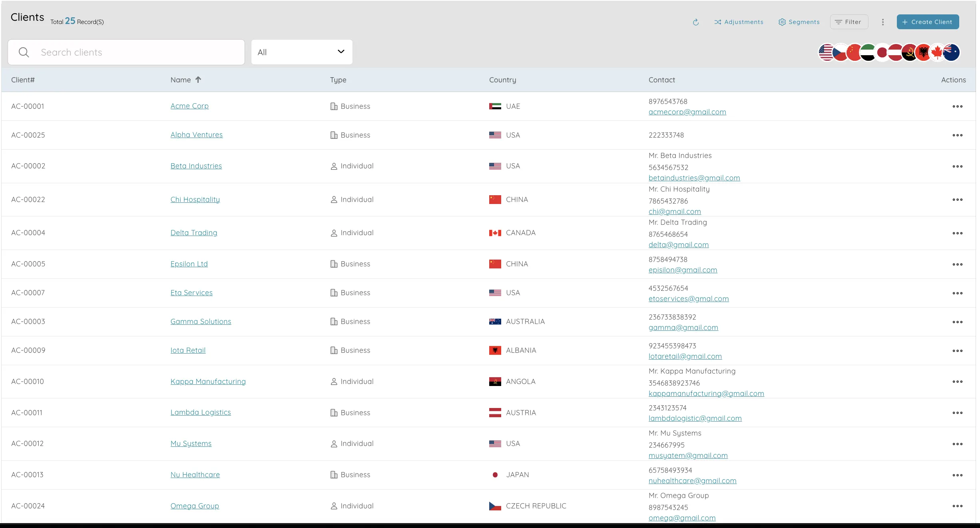Filter clients by the UAE flag
The height and width of the screenshot is (528, 980).
(867, 52)
